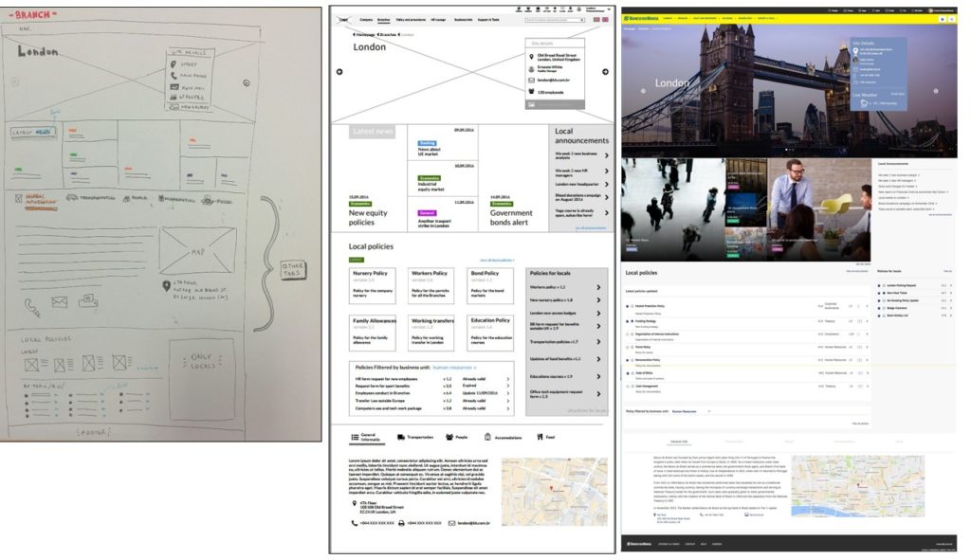Toggle subscription for the Funding Strategy policy
This screenshot has height=560, width=971.
[632, 321]
